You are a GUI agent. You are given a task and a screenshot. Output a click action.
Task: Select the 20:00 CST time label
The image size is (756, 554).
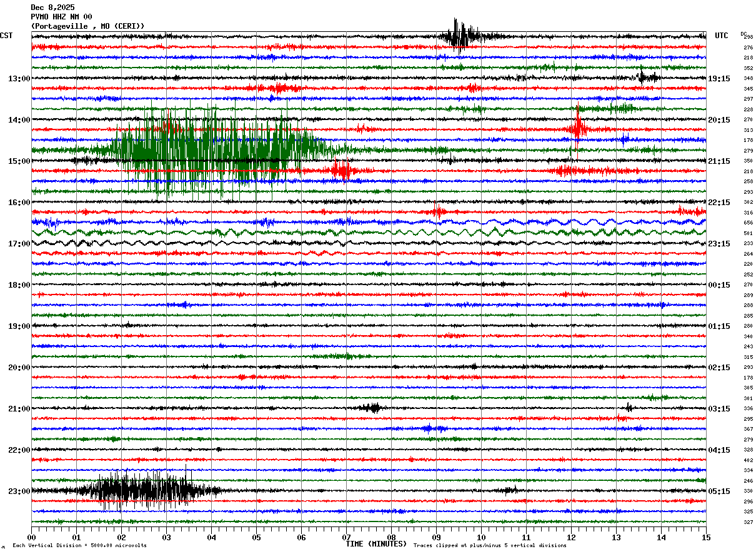tap(19, 368)
